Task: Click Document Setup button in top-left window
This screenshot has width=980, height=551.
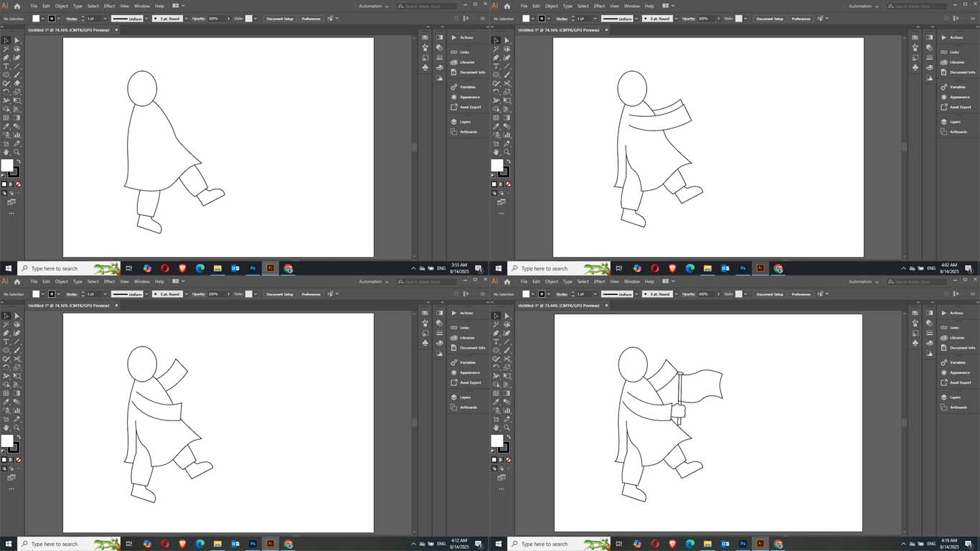Action: point(280,18)
